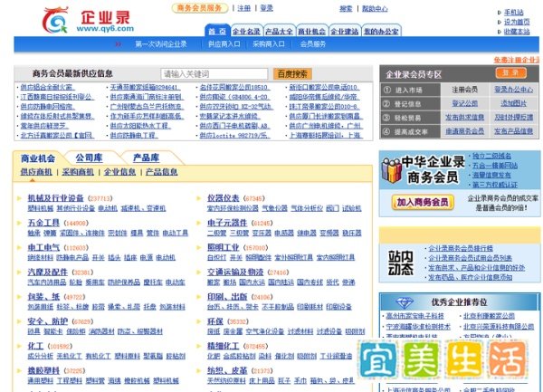Open the 产品大全 tab
Viewport: 543px width, 392px height.
[x=279, y=32]
